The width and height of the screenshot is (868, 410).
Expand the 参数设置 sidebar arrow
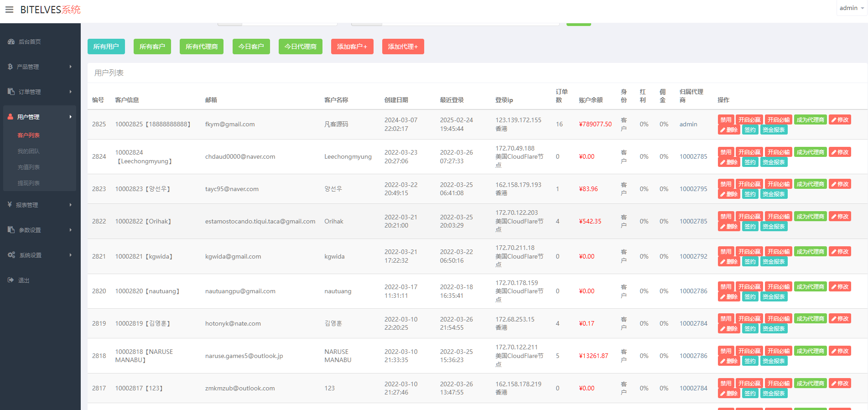(71, 230)
